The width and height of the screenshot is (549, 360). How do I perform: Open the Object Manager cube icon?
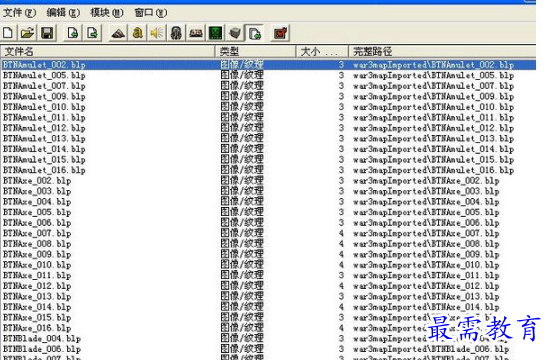pyautogui.click(x=235, y=33)
